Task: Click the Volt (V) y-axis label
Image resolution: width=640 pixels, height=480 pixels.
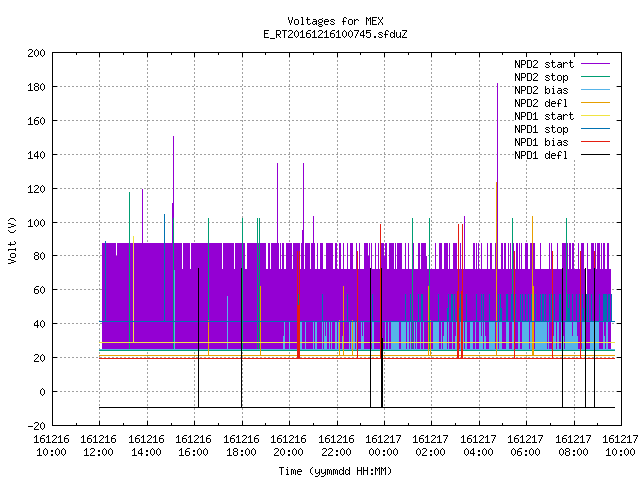Action: tap(12, 240)
